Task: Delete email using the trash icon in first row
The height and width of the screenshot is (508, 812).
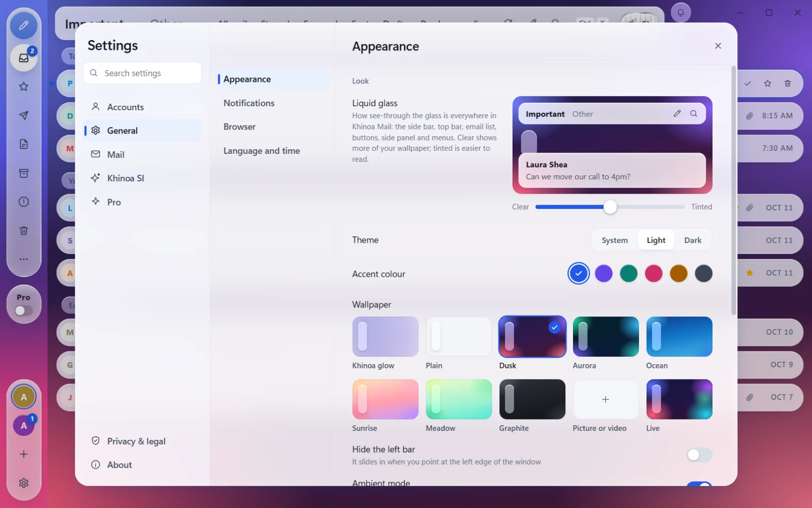Action: (788, 83)
